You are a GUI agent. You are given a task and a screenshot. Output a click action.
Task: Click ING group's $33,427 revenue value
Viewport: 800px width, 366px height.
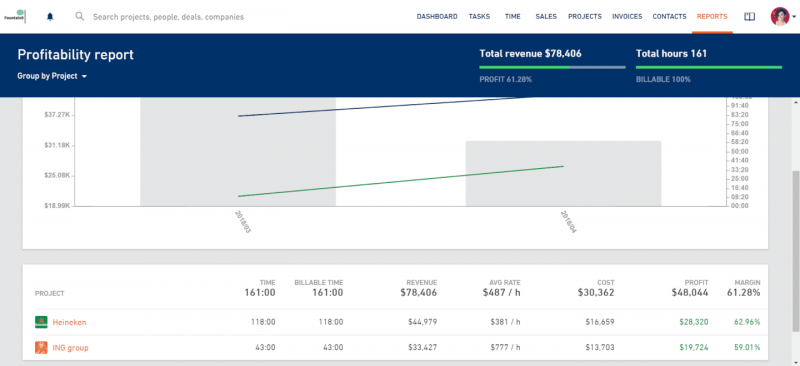pyautogui.click(x=422, y=348)
